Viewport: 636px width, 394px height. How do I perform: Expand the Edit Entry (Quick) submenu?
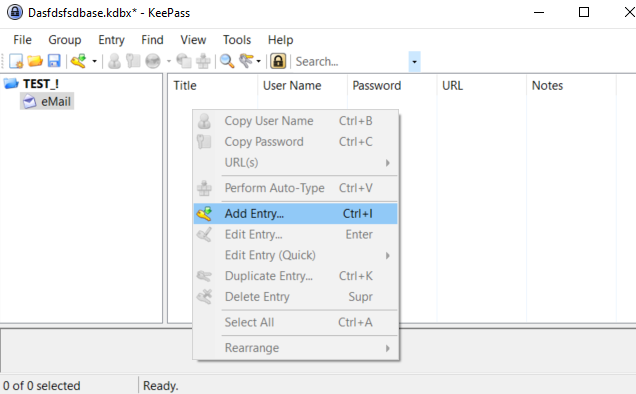click(x=295, y=255)
